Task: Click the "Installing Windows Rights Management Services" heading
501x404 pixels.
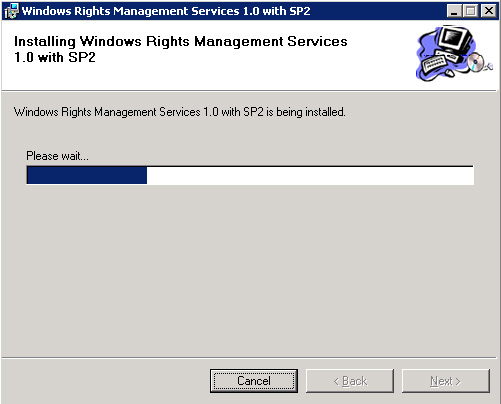Action: pos(181,41)
